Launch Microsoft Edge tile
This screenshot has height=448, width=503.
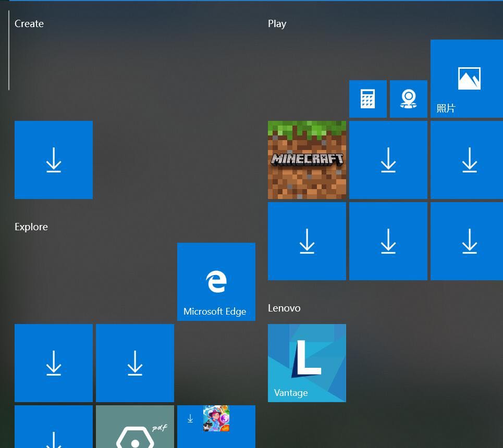pos(216,282)
